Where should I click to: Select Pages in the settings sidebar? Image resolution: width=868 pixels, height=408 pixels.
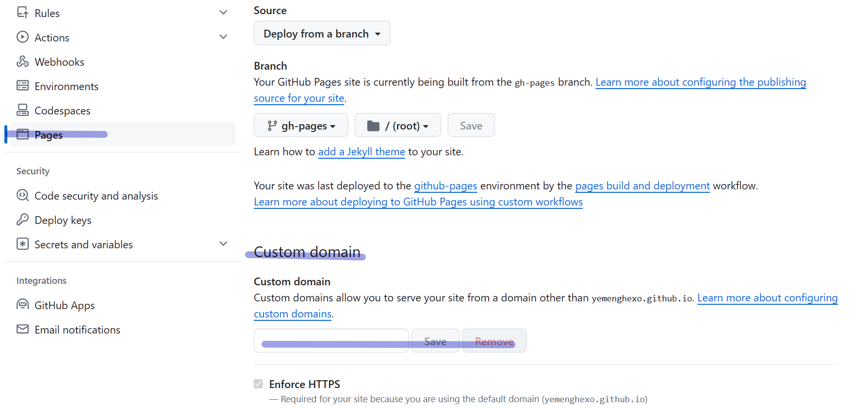pyautogui.click(x=49, y=135)
